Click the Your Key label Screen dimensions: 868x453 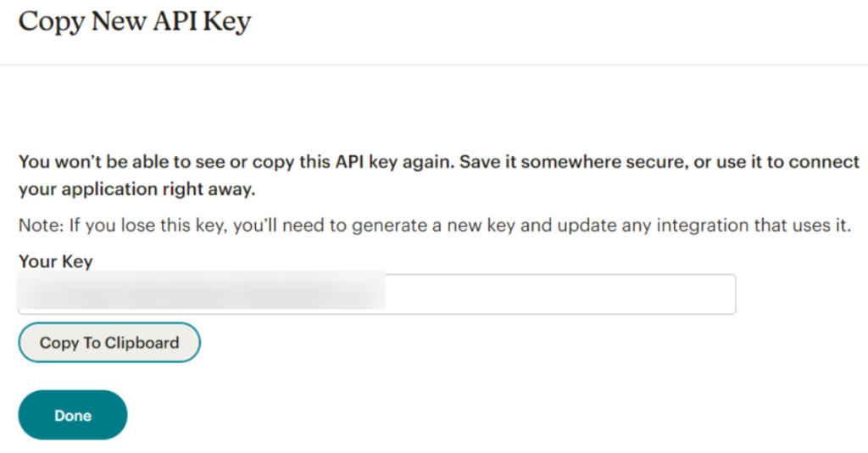pyautogui.click(x=55, y=261)
